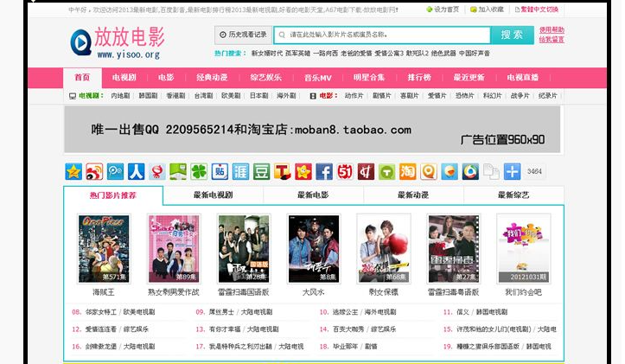
Task: Open the 电视剧 main nav item
Action: click(x=124, y=78)
